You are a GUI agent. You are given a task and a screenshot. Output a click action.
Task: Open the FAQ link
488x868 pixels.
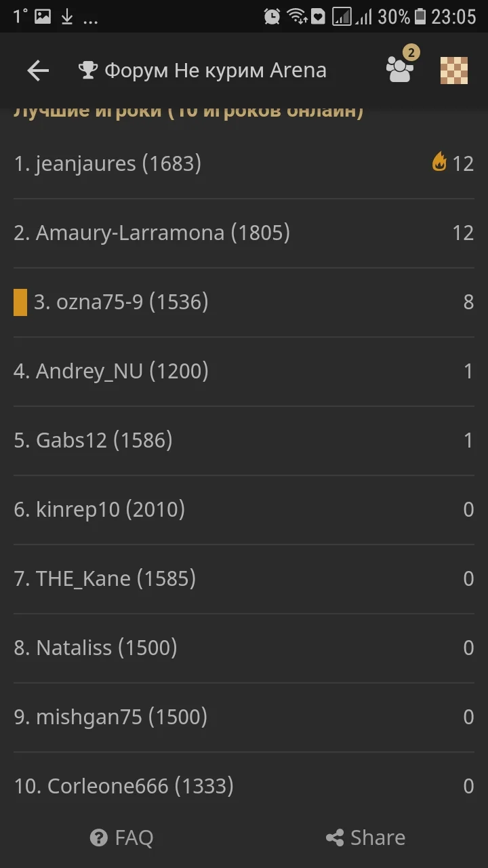[x=134, y=838]
